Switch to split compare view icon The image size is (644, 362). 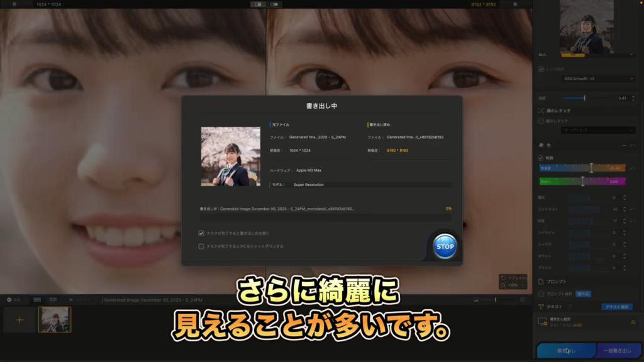[x=258, y=4]
